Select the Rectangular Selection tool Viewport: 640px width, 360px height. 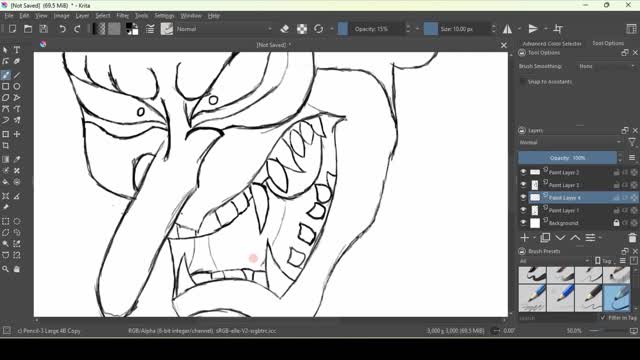(5, 221)
